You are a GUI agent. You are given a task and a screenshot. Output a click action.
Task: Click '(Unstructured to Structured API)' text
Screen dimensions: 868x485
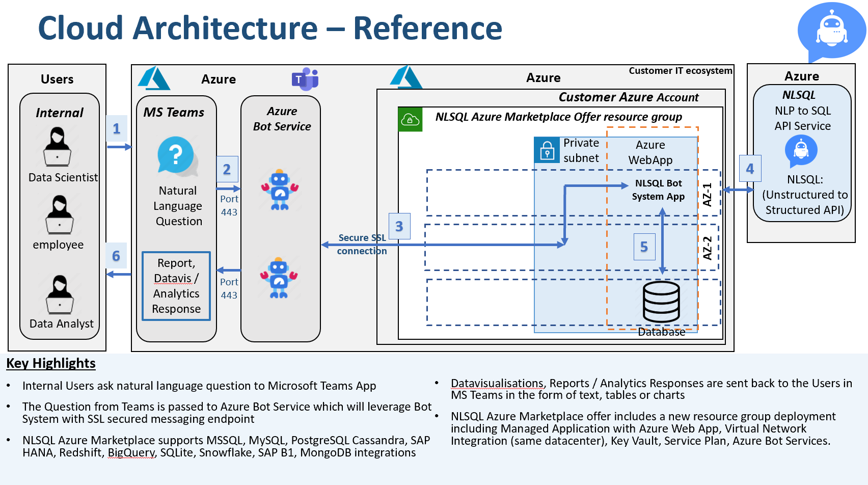805,202
